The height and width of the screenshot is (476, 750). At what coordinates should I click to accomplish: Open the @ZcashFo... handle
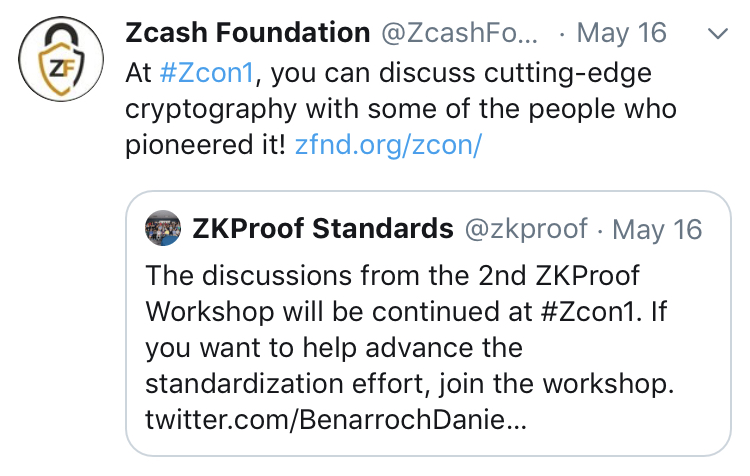click(459, 33)
